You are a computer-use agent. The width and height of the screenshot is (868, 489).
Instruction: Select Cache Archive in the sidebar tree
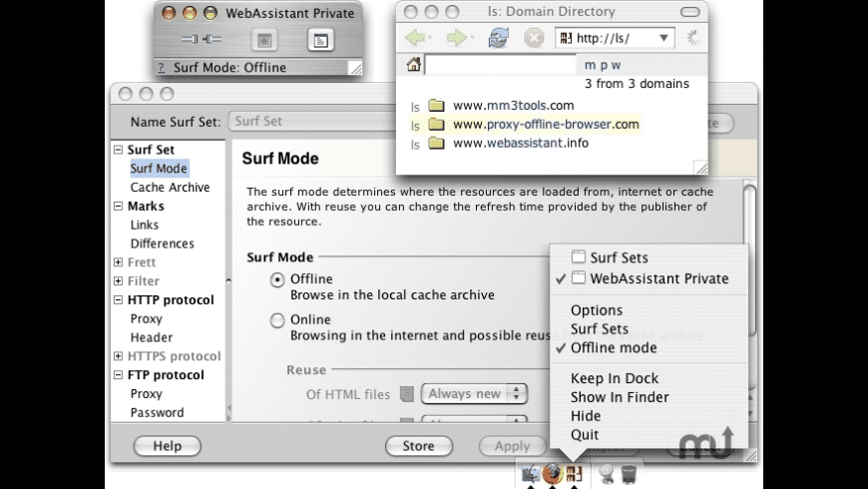point(170,188)
